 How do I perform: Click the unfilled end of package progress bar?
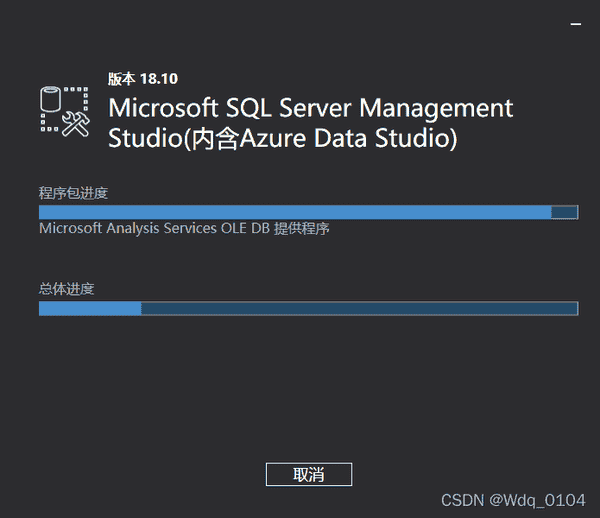pos(565,212)
